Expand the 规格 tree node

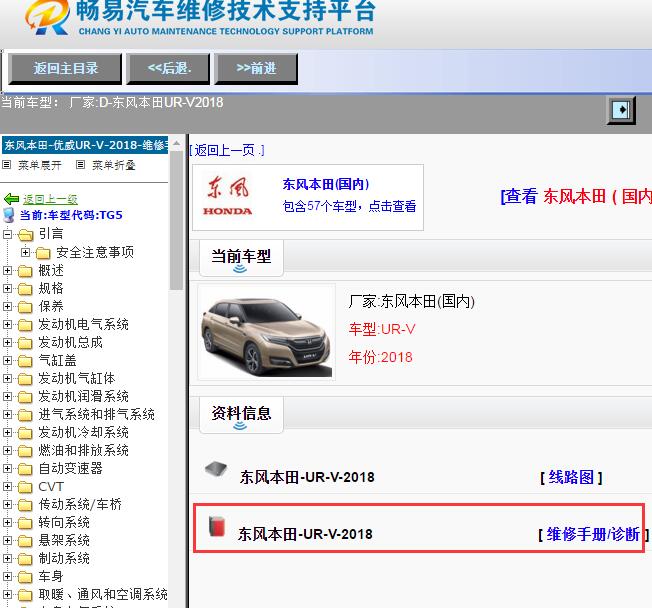tap(7, 288)
